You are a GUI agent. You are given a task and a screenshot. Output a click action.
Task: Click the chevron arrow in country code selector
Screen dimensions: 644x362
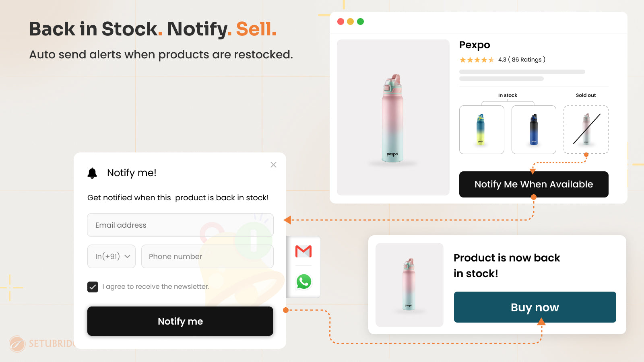point(127,257)
